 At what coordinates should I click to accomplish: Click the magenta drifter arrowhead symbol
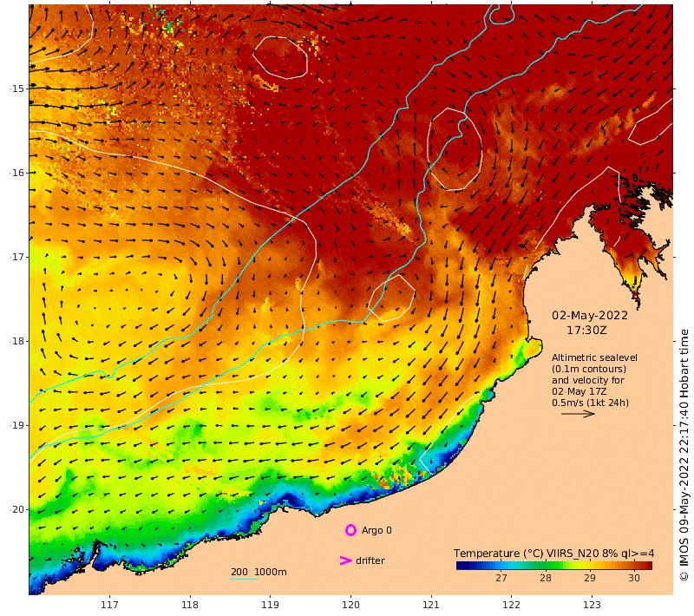tap(345, 560)
